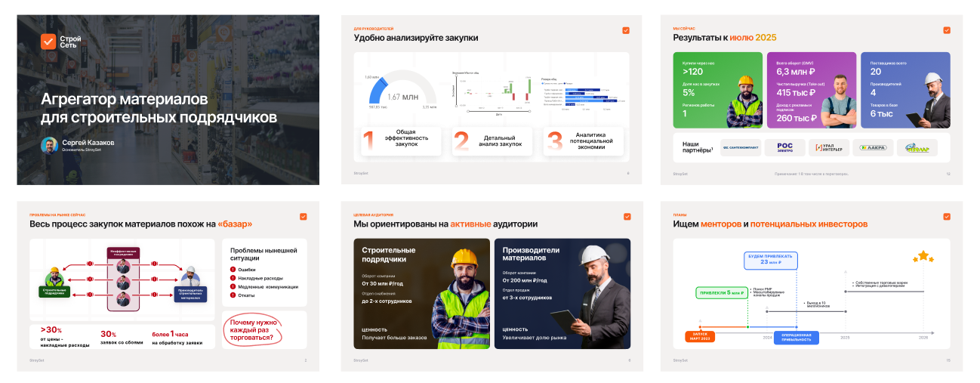This screenshot has height=383, width=980.
Task: Click the last partner logo after Лакра
Action: click(917, 147)
